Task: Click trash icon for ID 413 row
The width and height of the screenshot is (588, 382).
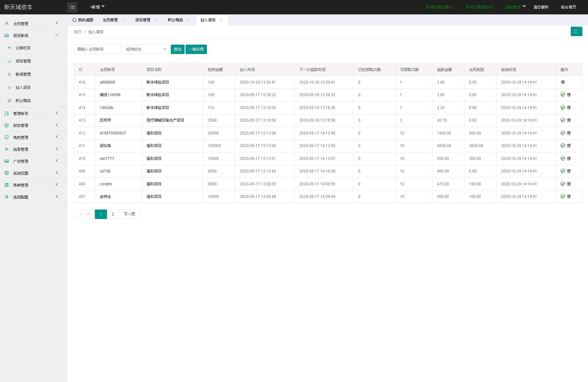Action: click(x=569, y=120)
